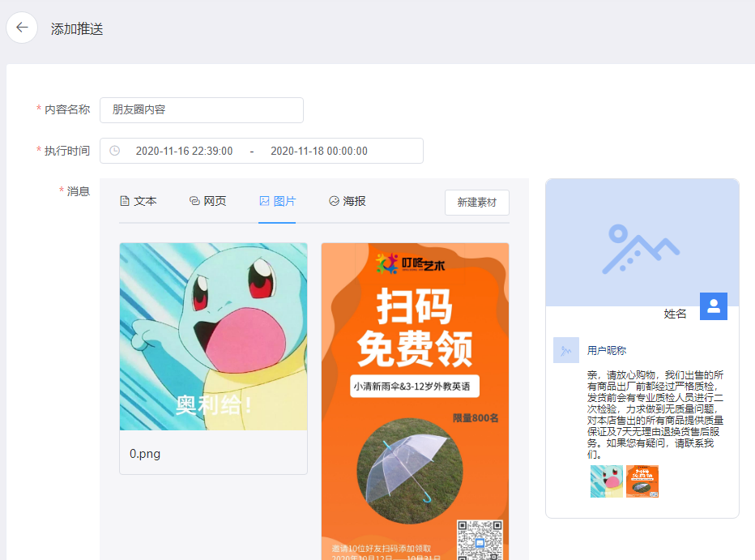This screenshot has width=755, height=560.
Task: Click the 内容名称 field label
Action: (67, 109)
